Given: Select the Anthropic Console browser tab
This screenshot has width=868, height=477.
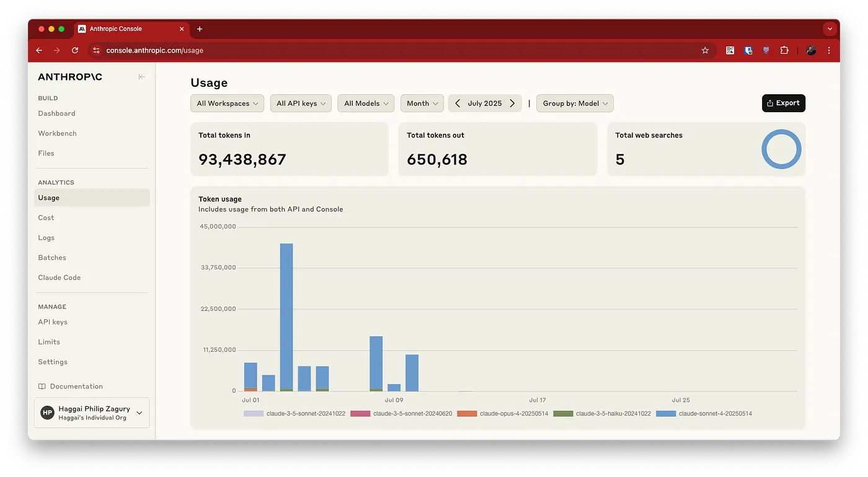Looking at the screenshot, I should (x=131, y=29).
